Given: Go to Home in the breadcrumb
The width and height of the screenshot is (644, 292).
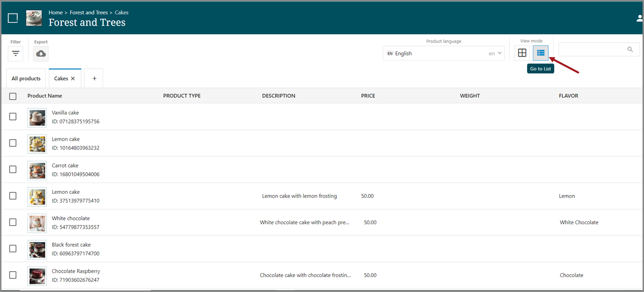Looking at the screenshot, I should click(x=56, y=13).
